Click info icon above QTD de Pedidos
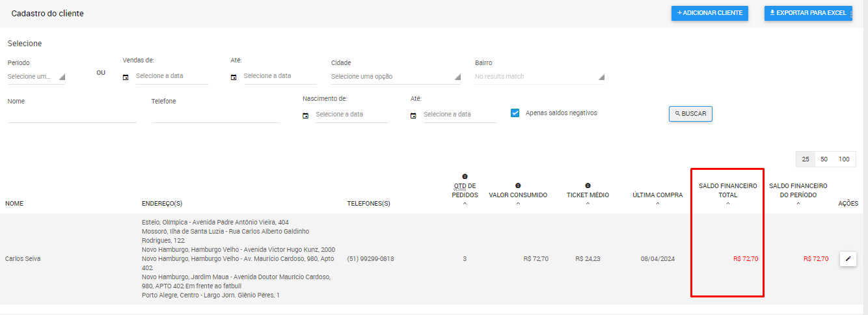 click(x=465, y=176)
